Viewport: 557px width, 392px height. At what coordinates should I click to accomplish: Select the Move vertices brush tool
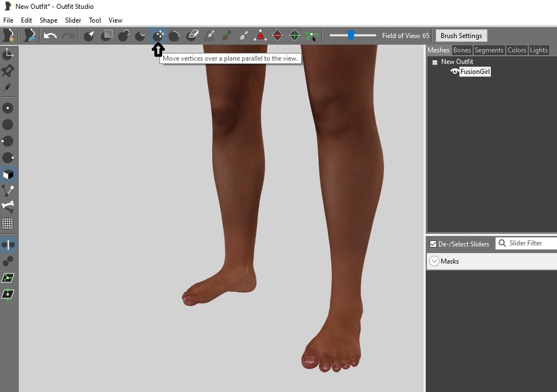pyautogui.click(x=158, y=36)
